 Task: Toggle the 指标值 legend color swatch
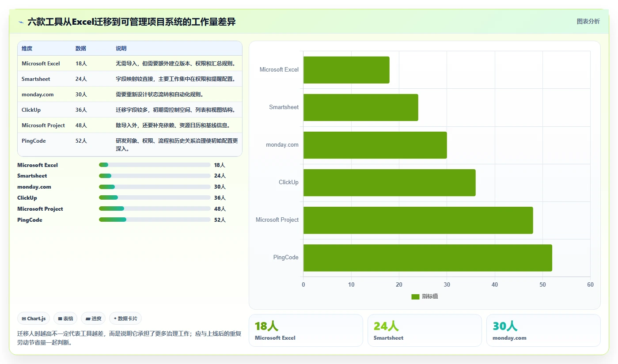pos(415,296)
